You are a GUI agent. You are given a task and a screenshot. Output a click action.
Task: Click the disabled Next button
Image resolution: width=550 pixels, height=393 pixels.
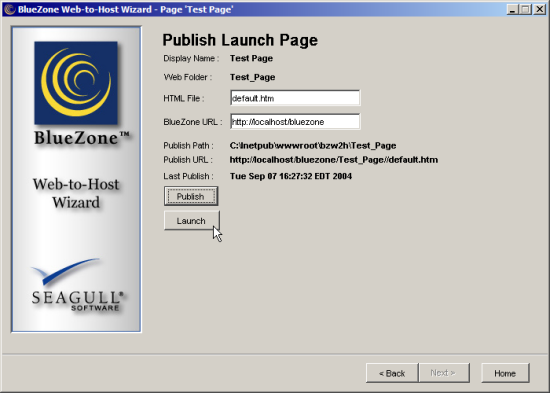coord(444,373)
